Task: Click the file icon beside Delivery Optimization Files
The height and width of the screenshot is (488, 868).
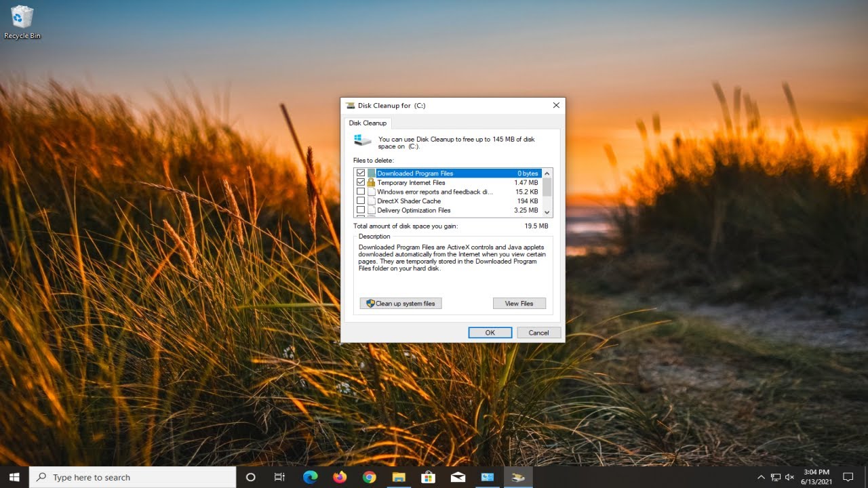Action: 371,210
